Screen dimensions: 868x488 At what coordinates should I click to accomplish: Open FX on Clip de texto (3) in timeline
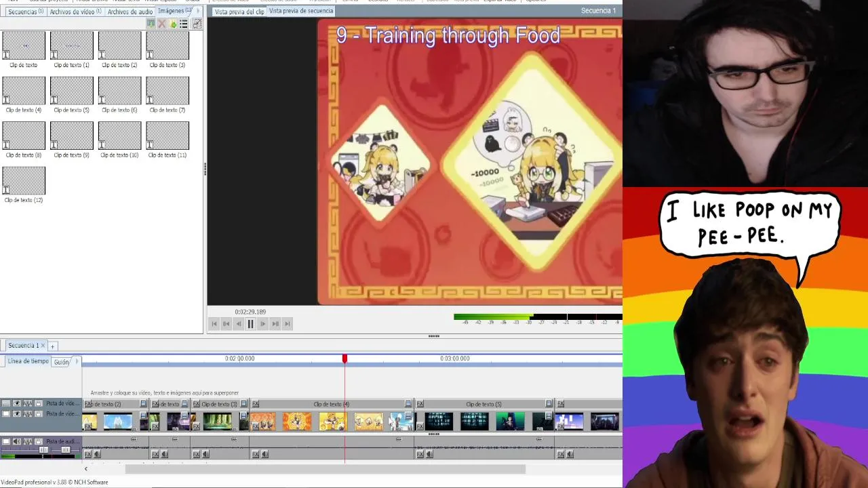pos(197,404)
